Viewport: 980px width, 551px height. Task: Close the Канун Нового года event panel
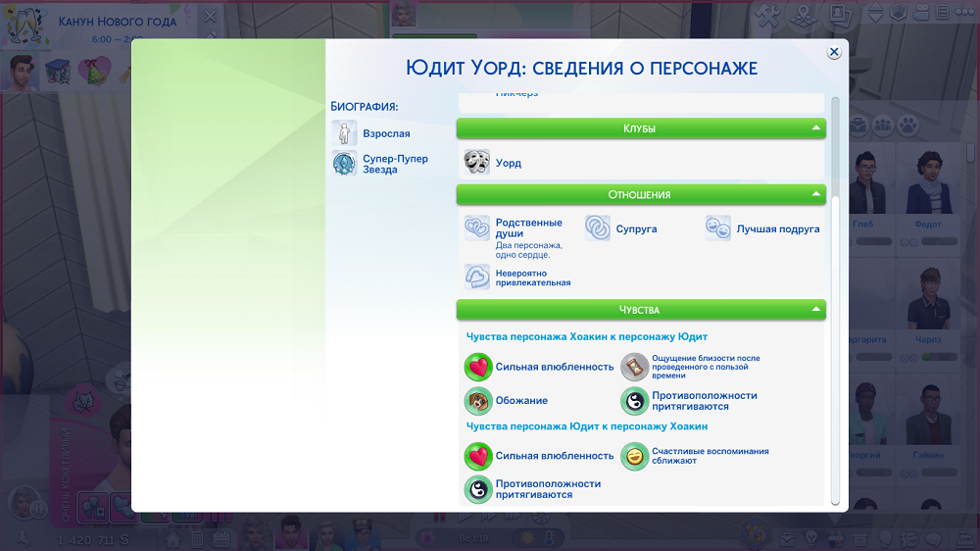pyautogui.click(x=210, y=17)
